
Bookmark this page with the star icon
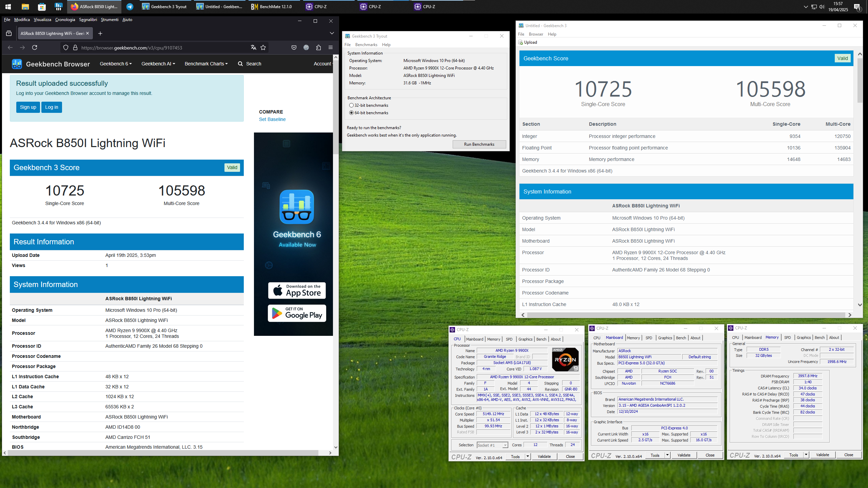tap(263, 47)
